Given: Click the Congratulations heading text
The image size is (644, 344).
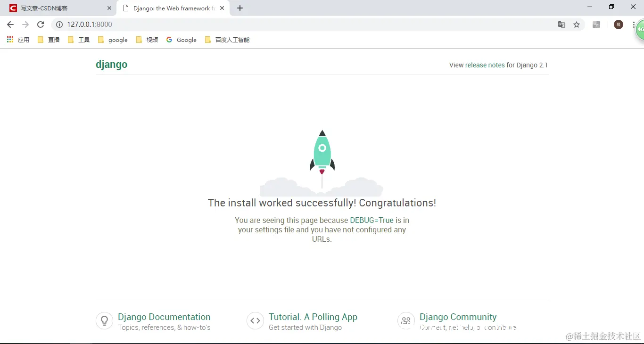Looking at the screenshot, I should [322, 203].
